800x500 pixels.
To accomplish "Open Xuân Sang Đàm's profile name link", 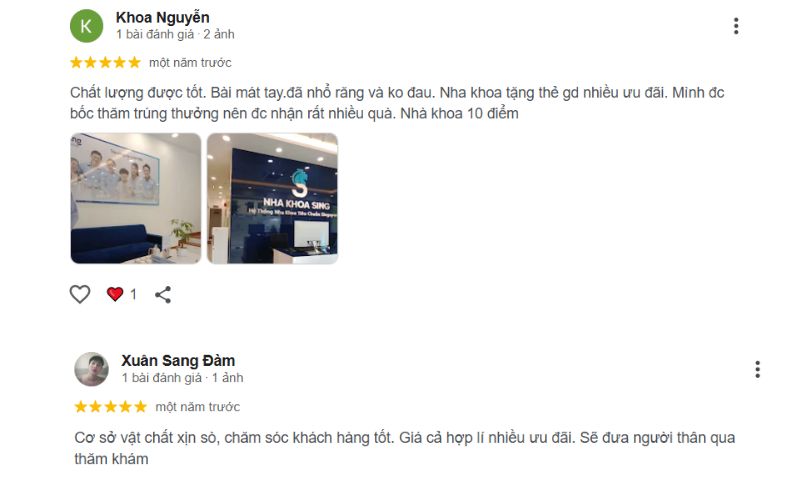I will (x=178, y=361).
